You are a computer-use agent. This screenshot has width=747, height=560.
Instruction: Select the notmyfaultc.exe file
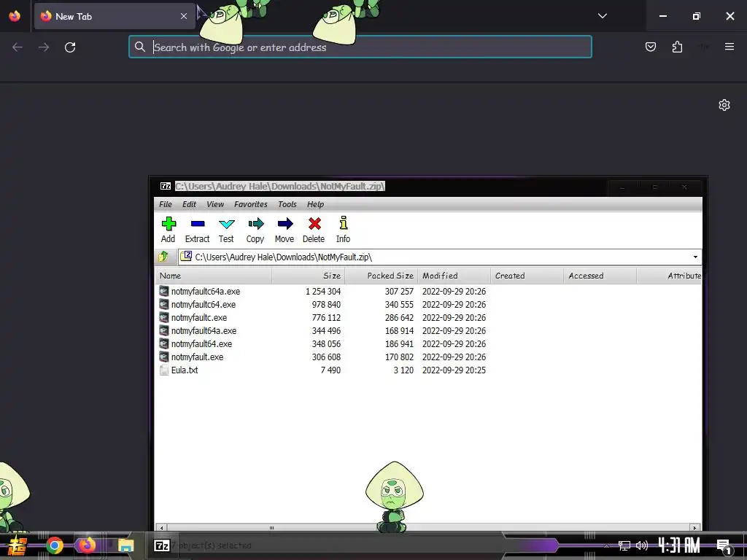point(199,318)
